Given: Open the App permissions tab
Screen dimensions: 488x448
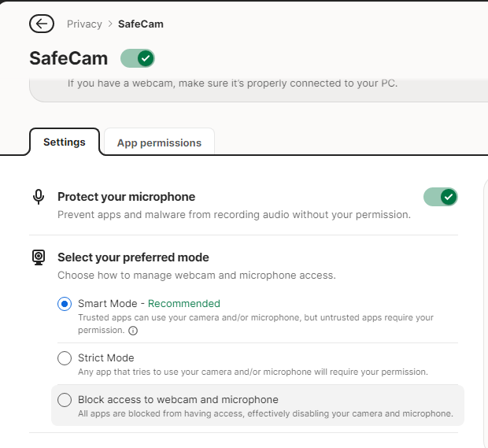Looking at the screenshot, I should click(159, 143).
